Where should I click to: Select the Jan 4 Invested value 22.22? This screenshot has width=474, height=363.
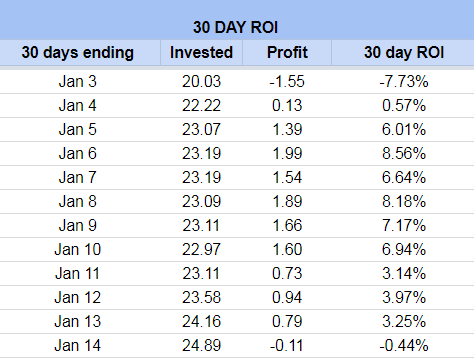pos(201,106)
